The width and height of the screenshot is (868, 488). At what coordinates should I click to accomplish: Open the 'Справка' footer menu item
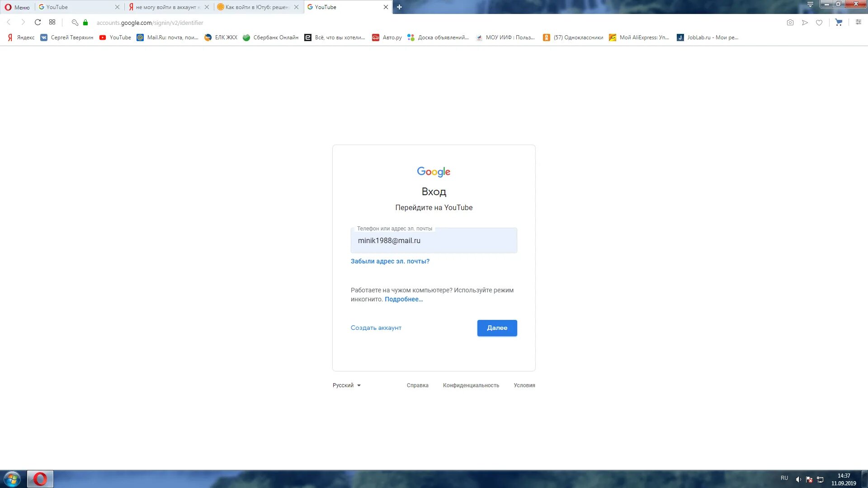click(417, 385)
